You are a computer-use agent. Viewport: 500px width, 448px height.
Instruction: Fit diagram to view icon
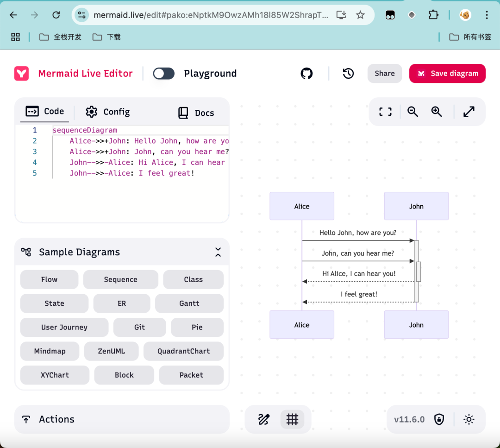tap(385, 112)
